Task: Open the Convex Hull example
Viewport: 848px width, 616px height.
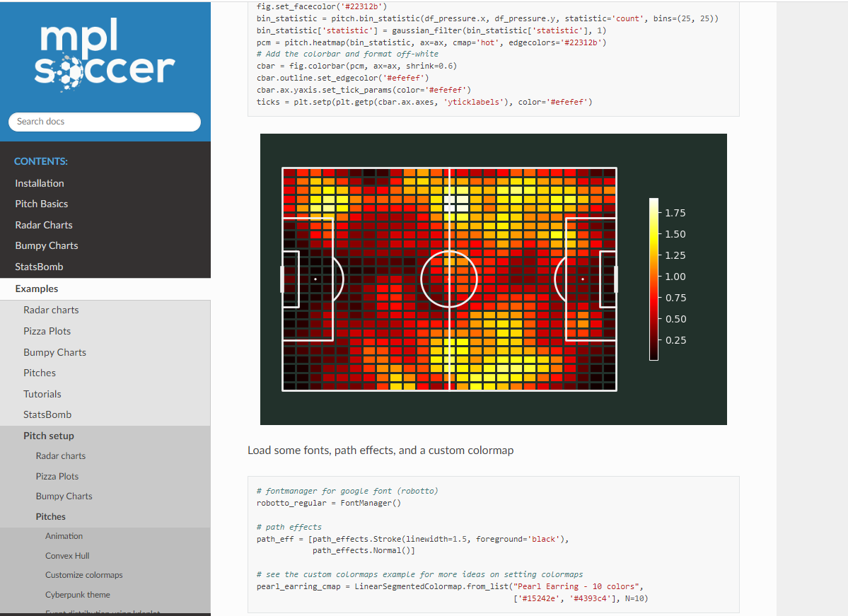Action: (67, 556)
